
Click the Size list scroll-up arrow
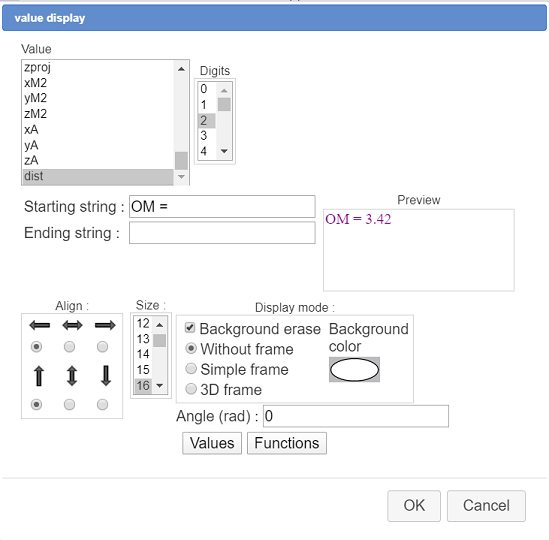tap(160, 325)
